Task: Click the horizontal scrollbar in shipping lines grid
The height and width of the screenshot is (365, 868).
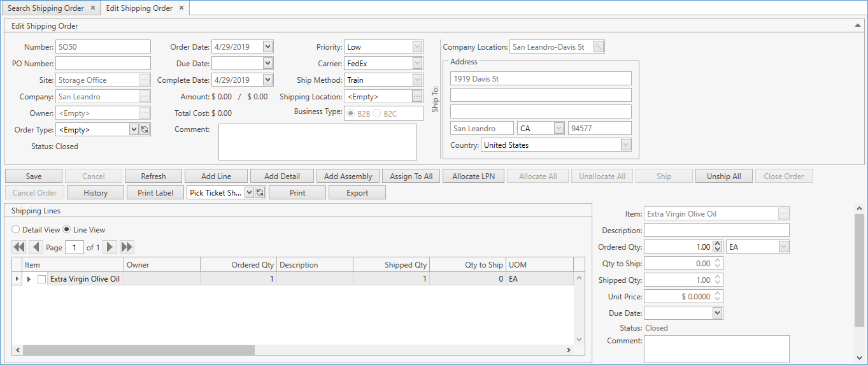Action: pyautogui.click(x=139, y=350)
